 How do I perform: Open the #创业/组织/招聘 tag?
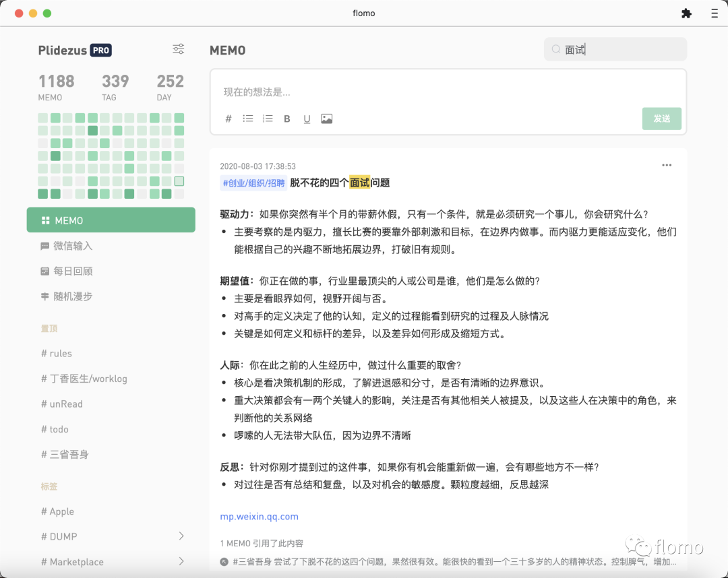(253, 183)
